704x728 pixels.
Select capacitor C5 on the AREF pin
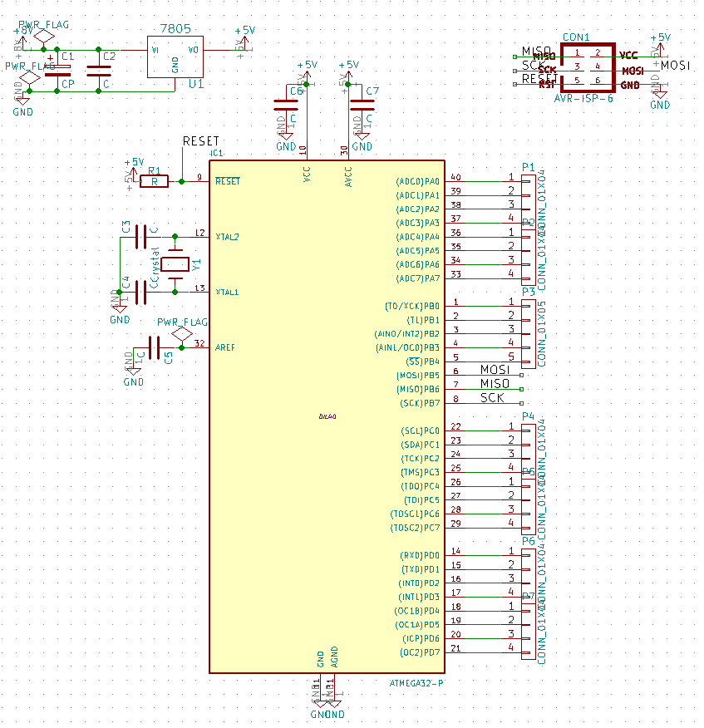click(x=155, y=347)
